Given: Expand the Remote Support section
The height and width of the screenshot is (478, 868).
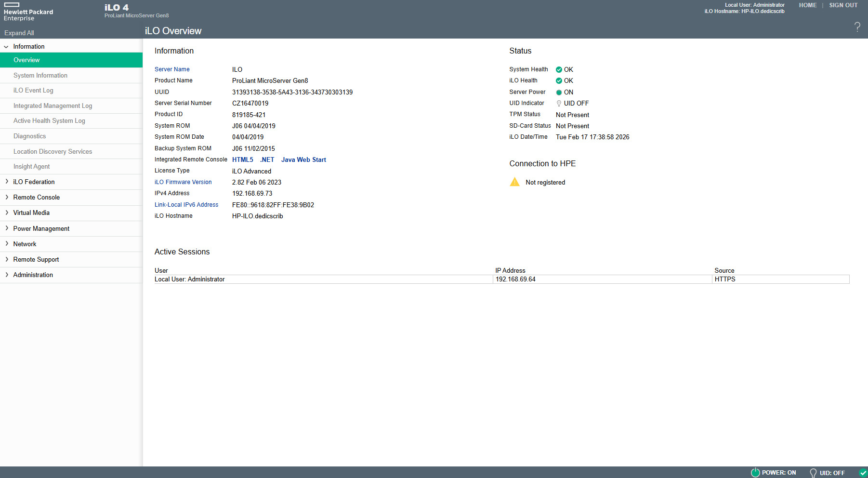Looking at the screenshot, I should pos(6,259).
